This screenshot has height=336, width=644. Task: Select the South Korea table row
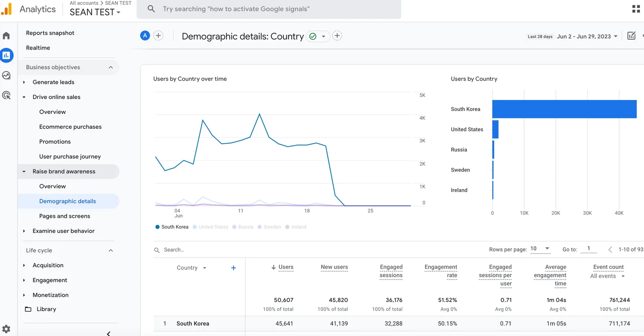point(399,323)
